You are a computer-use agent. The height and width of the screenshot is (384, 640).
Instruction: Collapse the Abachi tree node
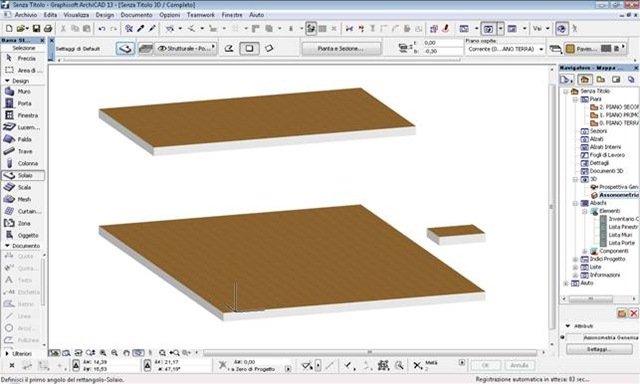575,203
